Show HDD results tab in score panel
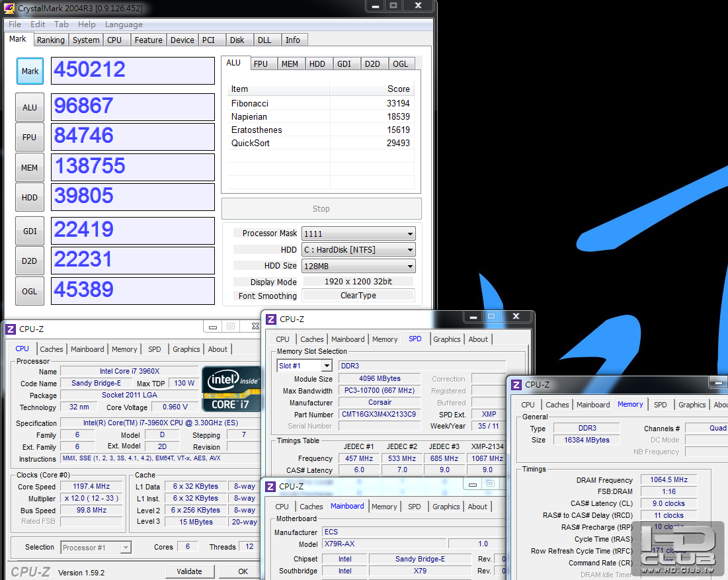The width and height of the screenshot is (728, 580). click(x=317, y=63)
